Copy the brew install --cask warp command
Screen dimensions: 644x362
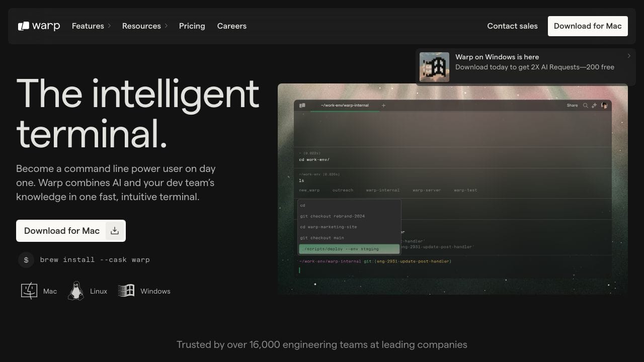(95, 260)
